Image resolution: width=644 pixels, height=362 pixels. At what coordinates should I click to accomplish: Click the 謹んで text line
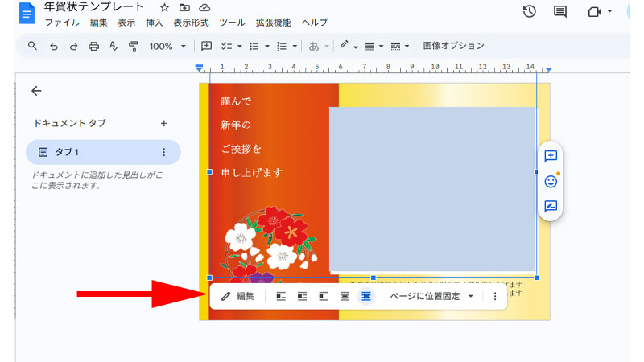coord(236,101)
